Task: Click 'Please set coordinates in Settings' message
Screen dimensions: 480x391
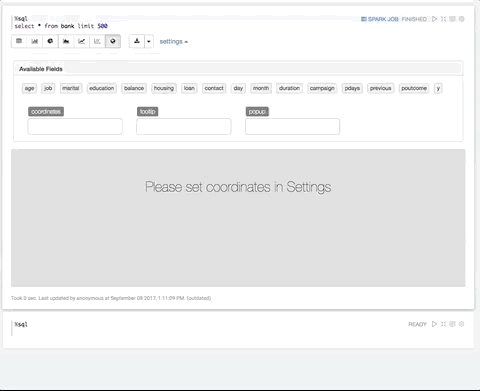Action: (238, 187)
